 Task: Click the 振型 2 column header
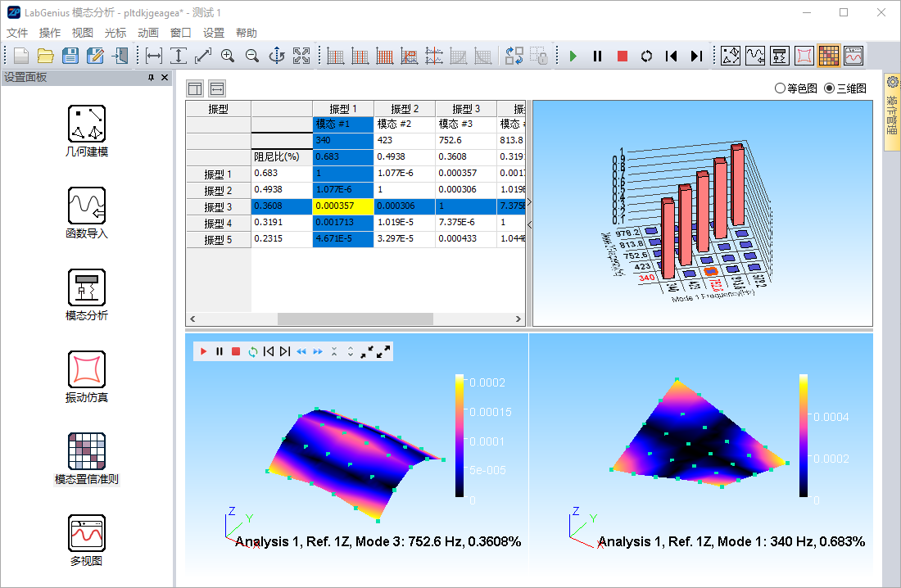(405, 109)
